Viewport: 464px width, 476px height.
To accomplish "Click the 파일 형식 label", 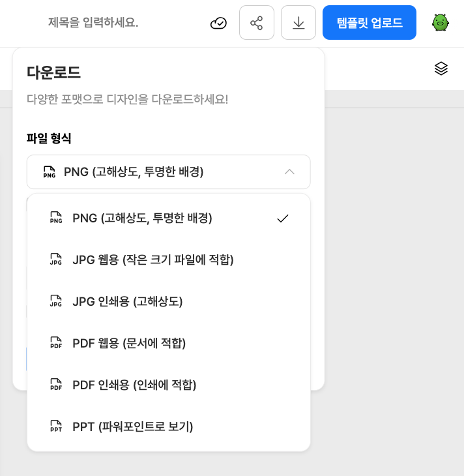I will [49, 138].
